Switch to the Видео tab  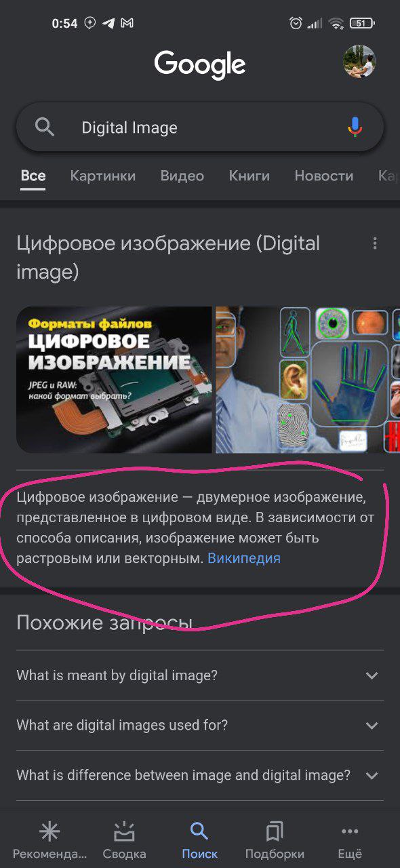click(x=182, y=176)
